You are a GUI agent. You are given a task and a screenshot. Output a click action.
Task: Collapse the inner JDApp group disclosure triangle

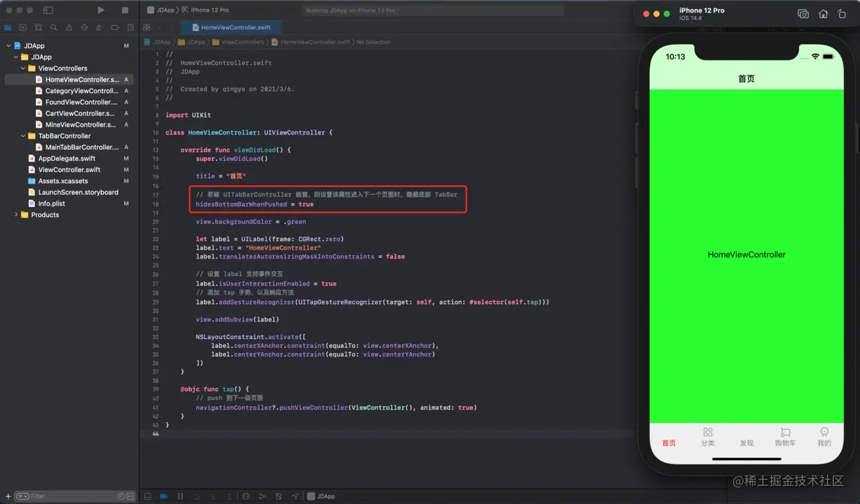(16, 57)
